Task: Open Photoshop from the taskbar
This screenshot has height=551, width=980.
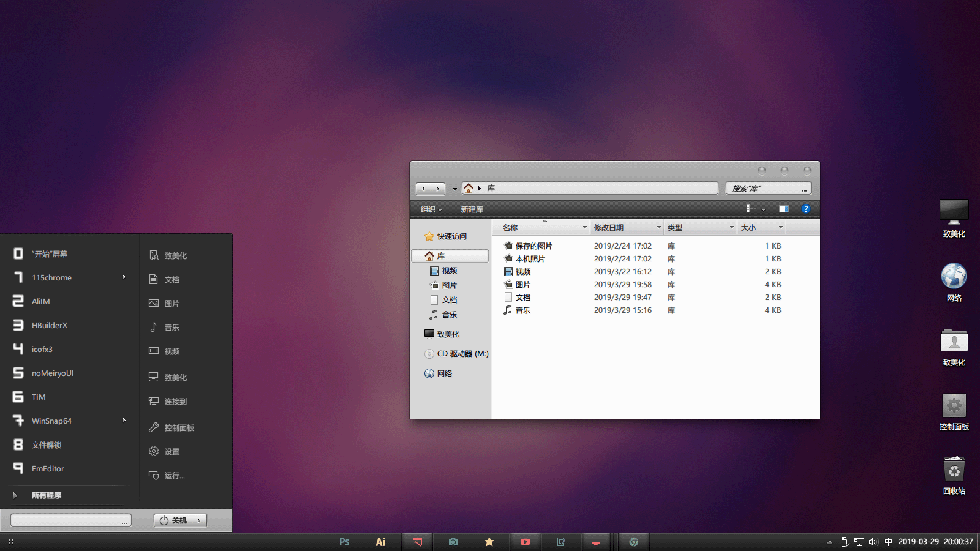Action: 344,542
